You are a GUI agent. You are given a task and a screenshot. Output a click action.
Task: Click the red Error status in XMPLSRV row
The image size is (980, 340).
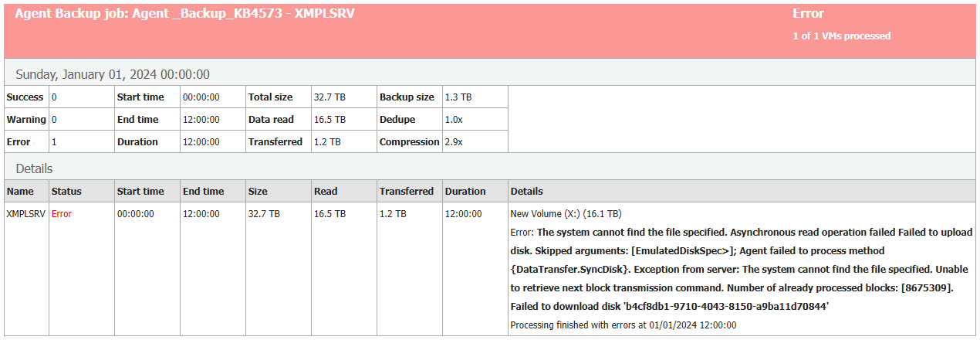[62, 214]
